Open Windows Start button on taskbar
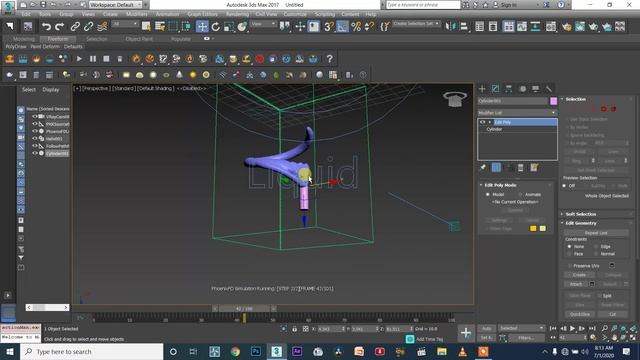640x360 pixels. click(9, 351)
